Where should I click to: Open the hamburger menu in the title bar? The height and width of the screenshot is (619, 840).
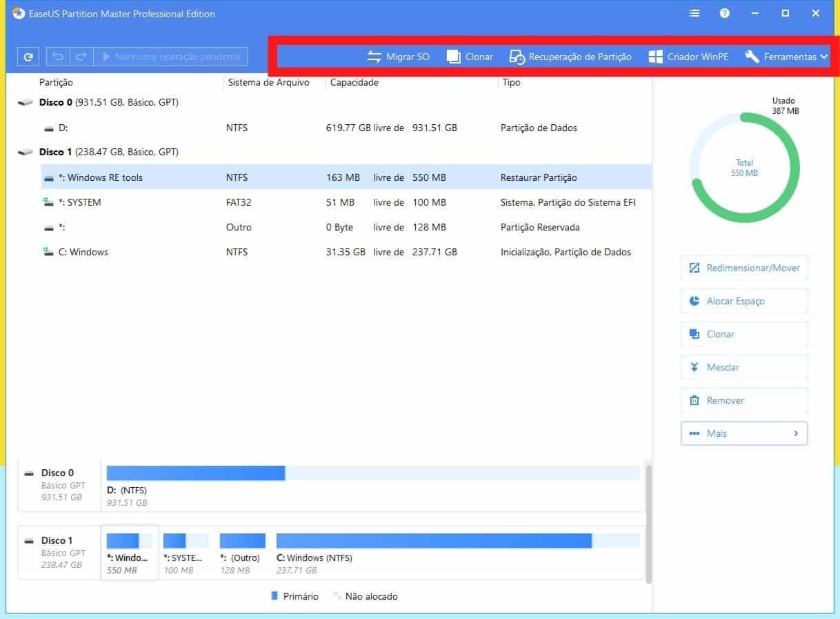(x=694, y=13)
